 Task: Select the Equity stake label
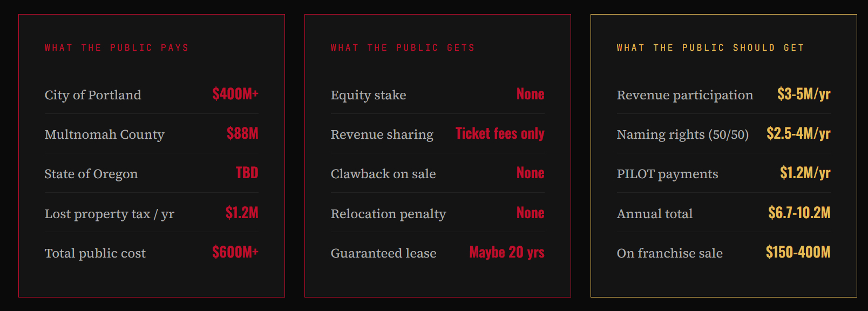click(368, 95)
